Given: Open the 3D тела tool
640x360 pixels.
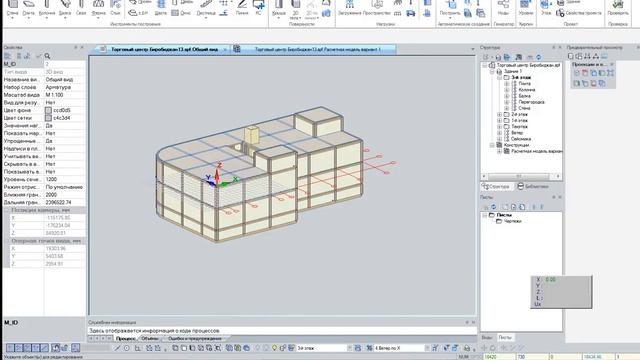Looking at the screenshot, I should pyautogui.click(x=296, y=10).
